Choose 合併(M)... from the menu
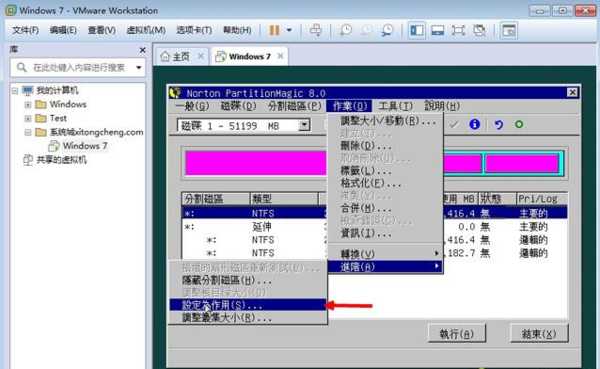The height and width of the screenshot is (369, 600). (x=386, y=208)
